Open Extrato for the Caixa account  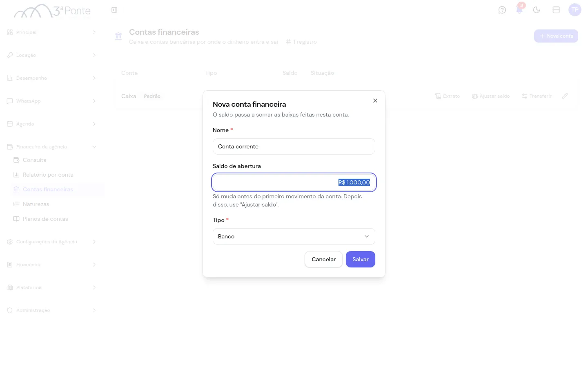coord(448,96)
